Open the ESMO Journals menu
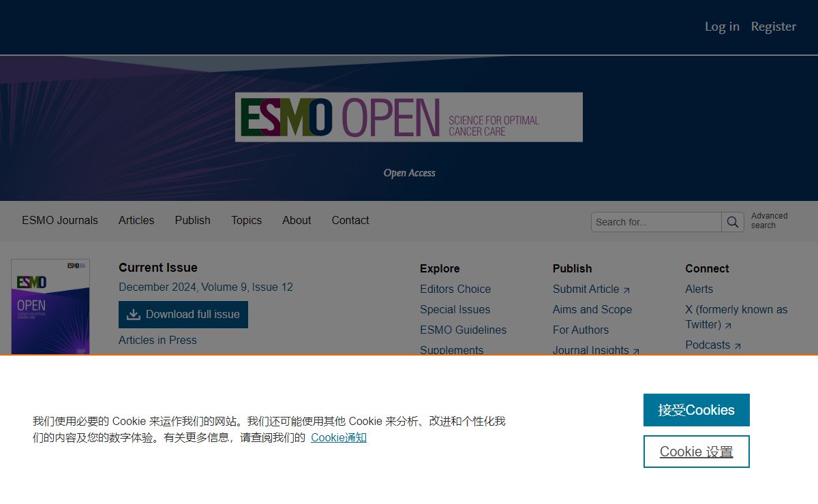 click(x=60, y=221)
